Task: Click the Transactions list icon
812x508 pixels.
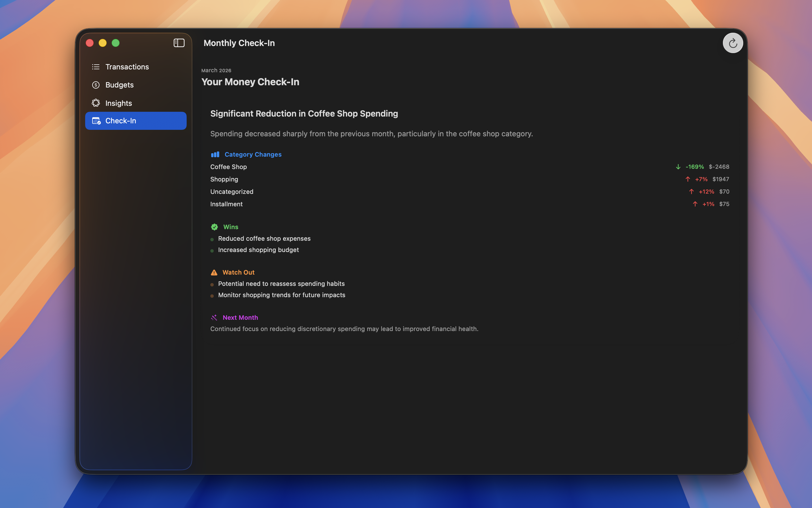Action: [x=96, y=67]
